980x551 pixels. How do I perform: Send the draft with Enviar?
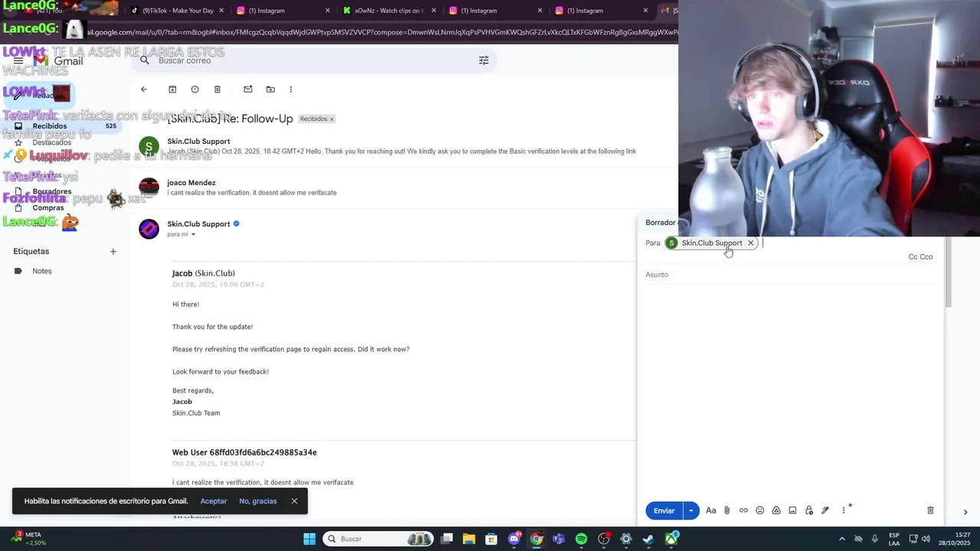point(664,510)
